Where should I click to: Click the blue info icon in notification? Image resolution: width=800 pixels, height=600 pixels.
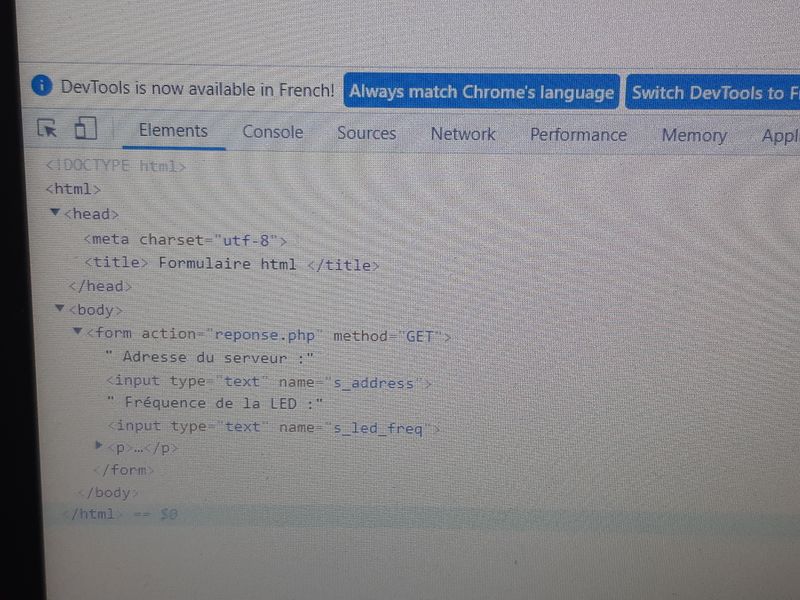pyautogui.click(x=41, y=86)
